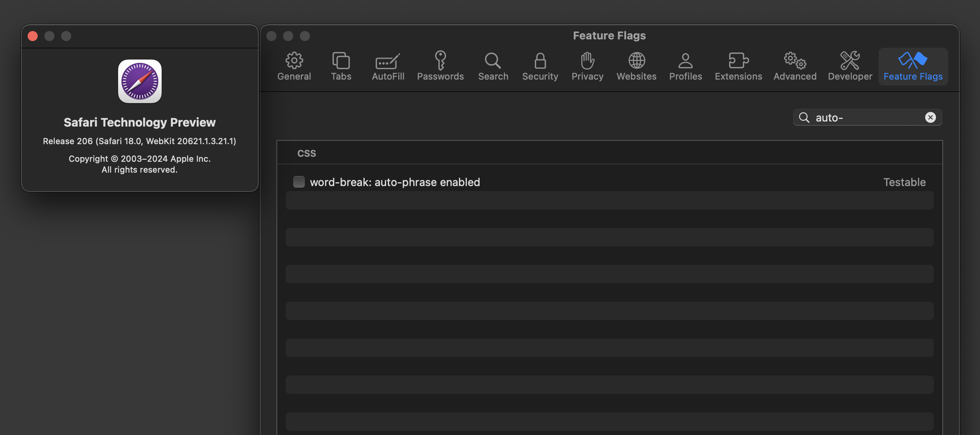Click the 'Safari Technology Preview' title text
The height and width of the screenshot is (435, 980).
click(139, 122)
